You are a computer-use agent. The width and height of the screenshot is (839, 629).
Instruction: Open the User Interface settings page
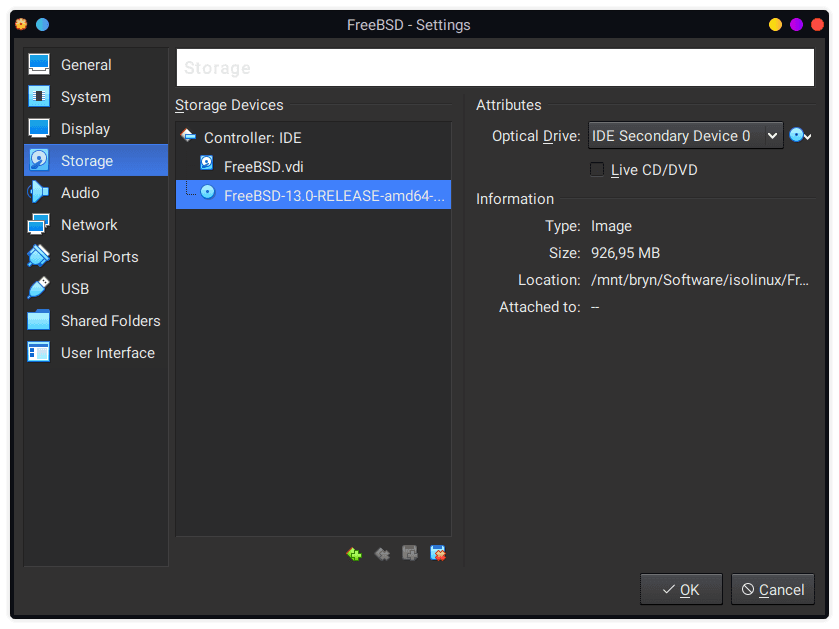(x=96, y=353)
